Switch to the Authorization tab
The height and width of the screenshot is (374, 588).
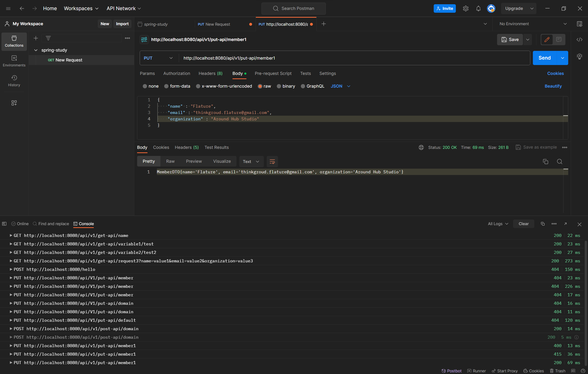176,73
